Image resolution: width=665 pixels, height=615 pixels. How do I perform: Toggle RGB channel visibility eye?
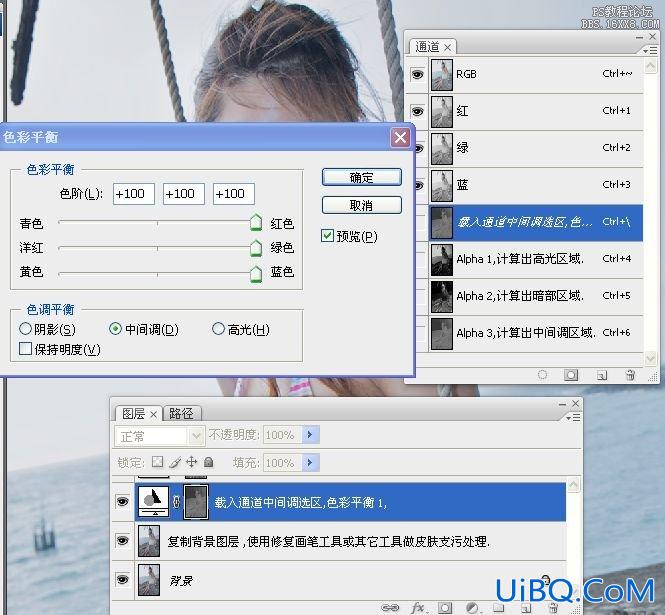[x=417, y=75]
